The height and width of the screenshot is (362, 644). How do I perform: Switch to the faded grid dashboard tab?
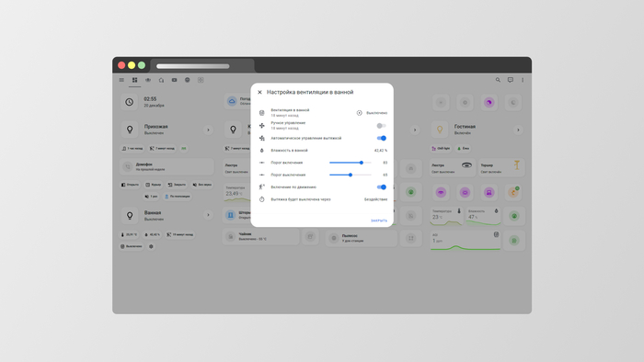click(201, 80)
